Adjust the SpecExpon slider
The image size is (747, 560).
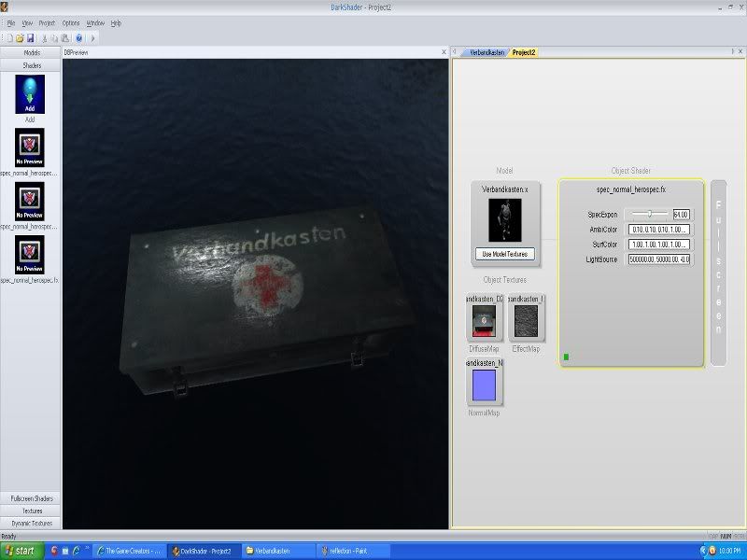coord(649,215)
